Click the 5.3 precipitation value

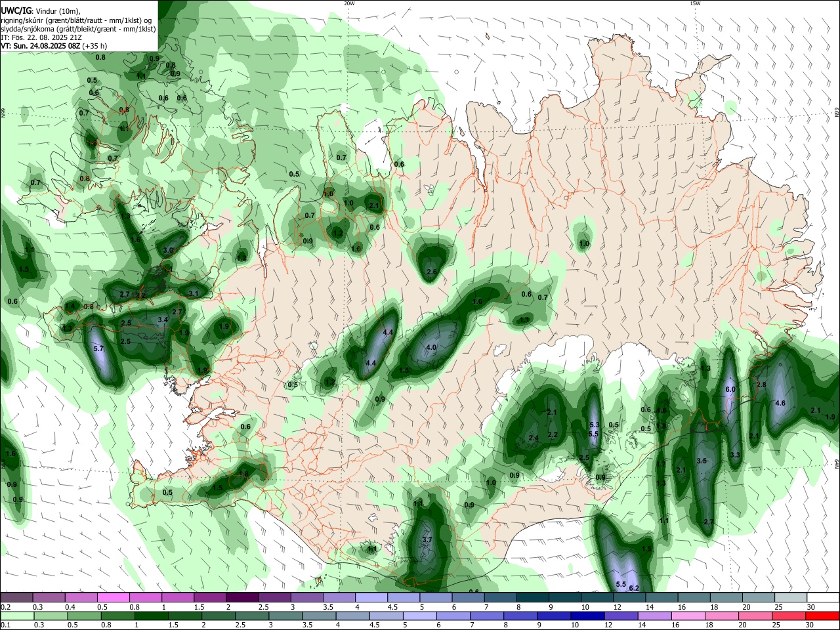coord(595,425)
